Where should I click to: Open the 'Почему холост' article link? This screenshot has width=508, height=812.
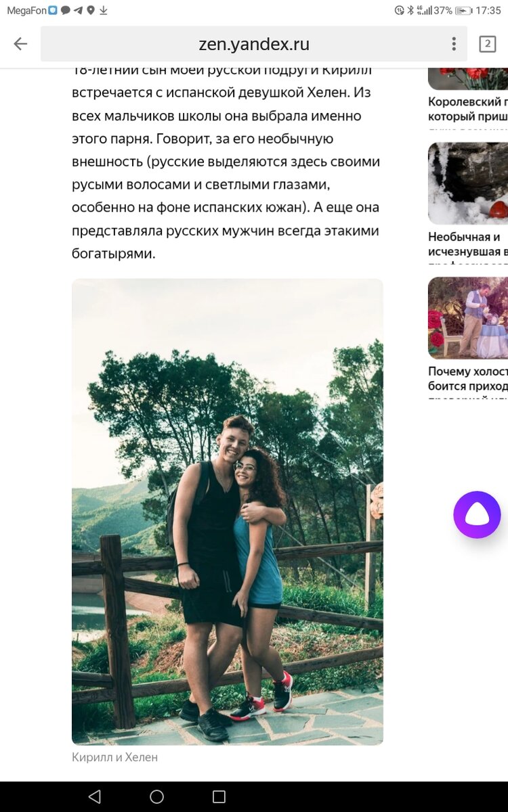coord(468,378)
